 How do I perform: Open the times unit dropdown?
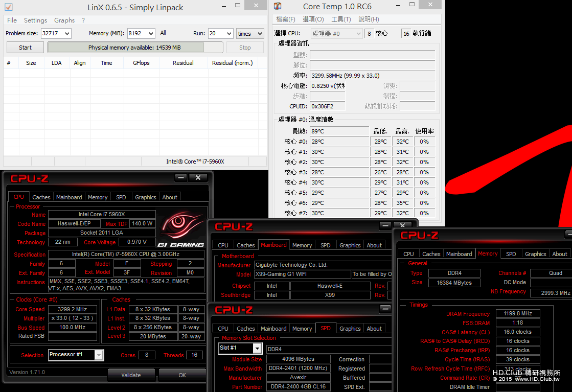(x=260, y=34)
